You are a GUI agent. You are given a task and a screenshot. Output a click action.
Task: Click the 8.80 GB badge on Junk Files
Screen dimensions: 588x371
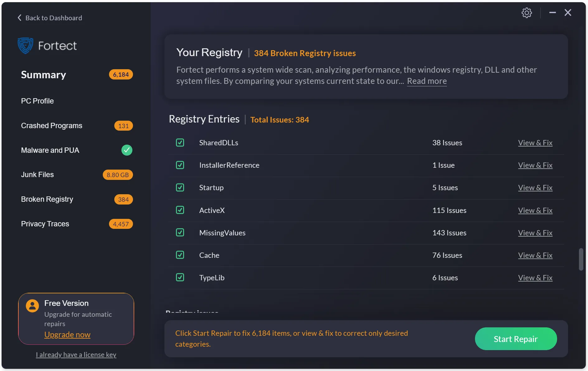pyautogui.click(x=117, y=175)
